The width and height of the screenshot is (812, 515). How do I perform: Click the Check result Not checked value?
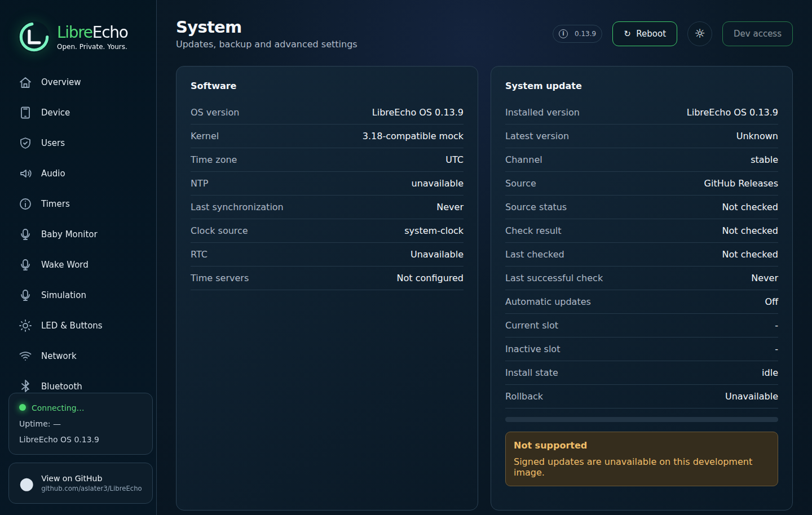[x=750, y=231]
